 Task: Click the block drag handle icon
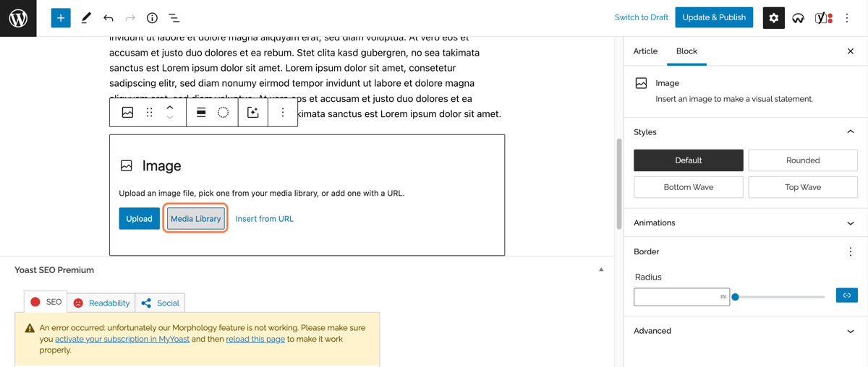click(150, 113)
